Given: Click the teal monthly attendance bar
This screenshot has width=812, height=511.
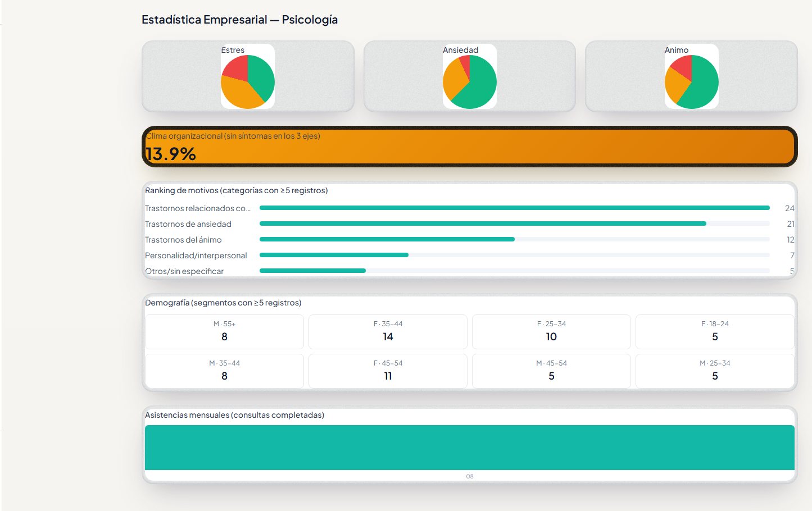Looking at the screenshot, I should pos(470,448).
